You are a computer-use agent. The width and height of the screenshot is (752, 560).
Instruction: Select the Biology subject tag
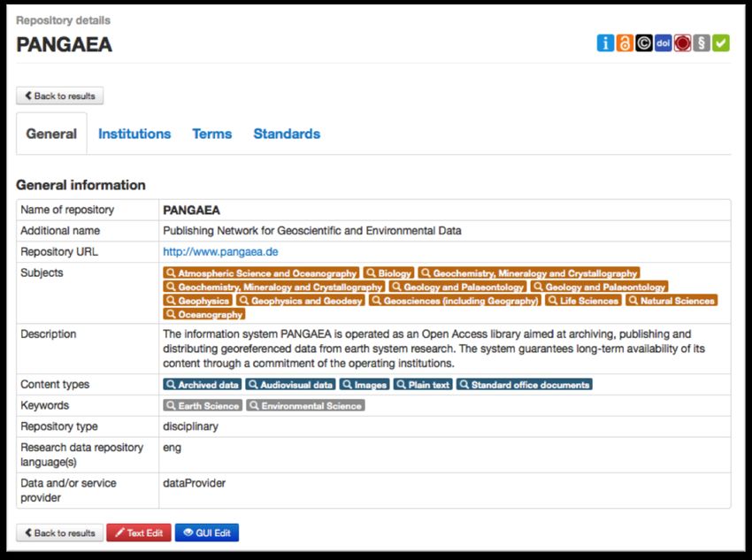[388, 273]
